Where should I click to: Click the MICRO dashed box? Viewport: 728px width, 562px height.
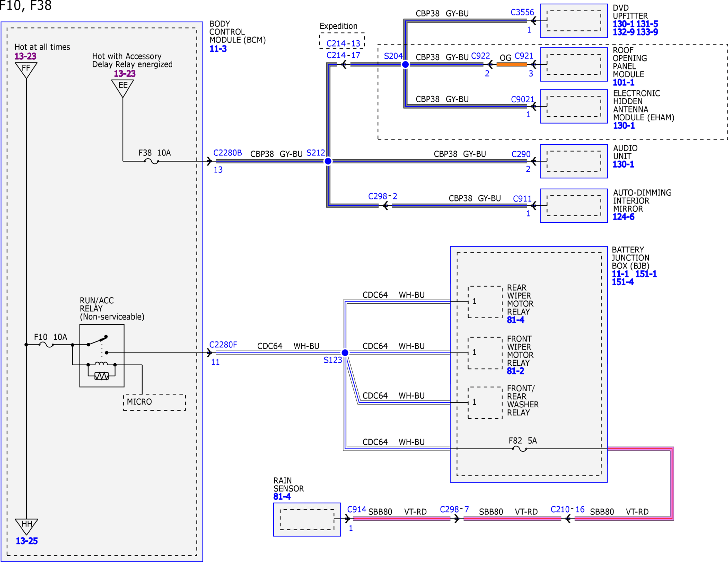point(154,402)
